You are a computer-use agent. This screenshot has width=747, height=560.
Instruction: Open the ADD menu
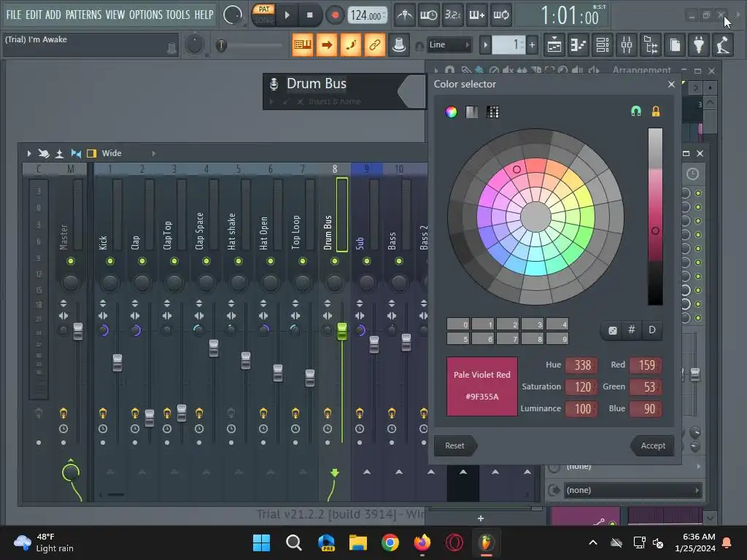tap(53, 15)
